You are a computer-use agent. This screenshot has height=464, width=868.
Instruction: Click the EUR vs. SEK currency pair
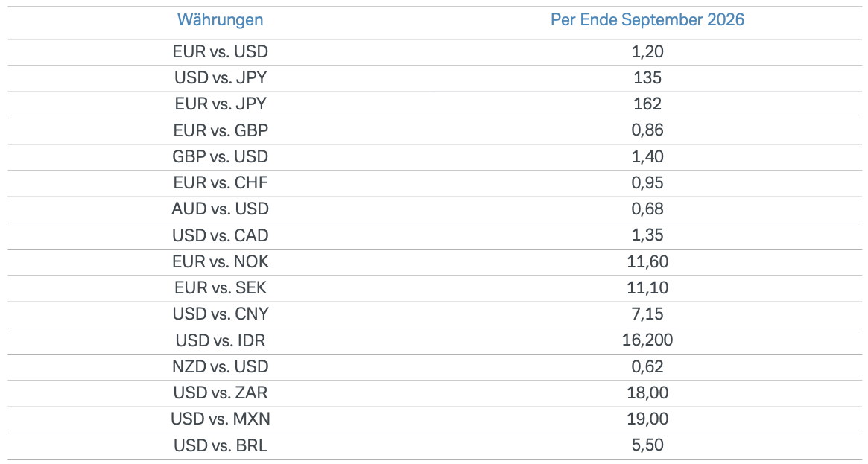point(220,288)
